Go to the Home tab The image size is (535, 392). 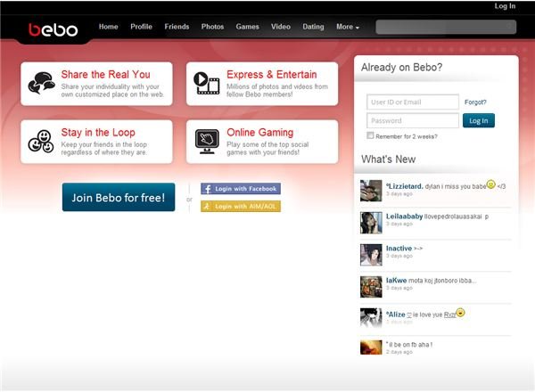coord(108,27)
